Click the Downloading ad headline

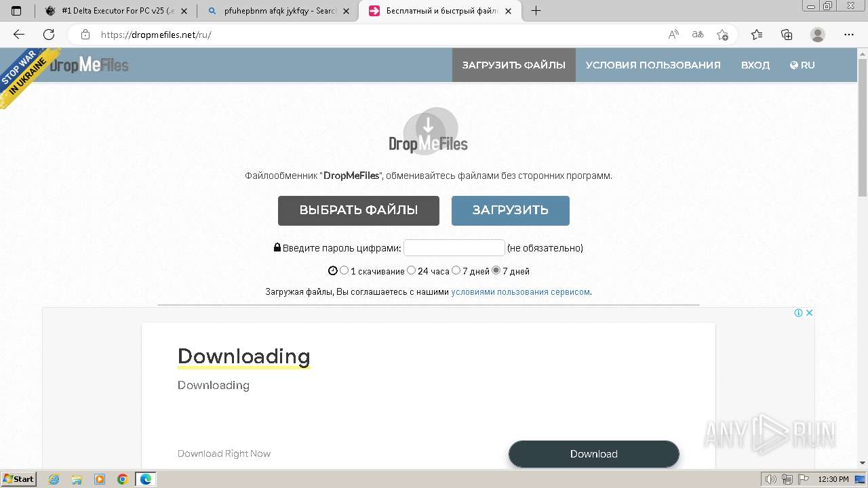click(244, 356)
